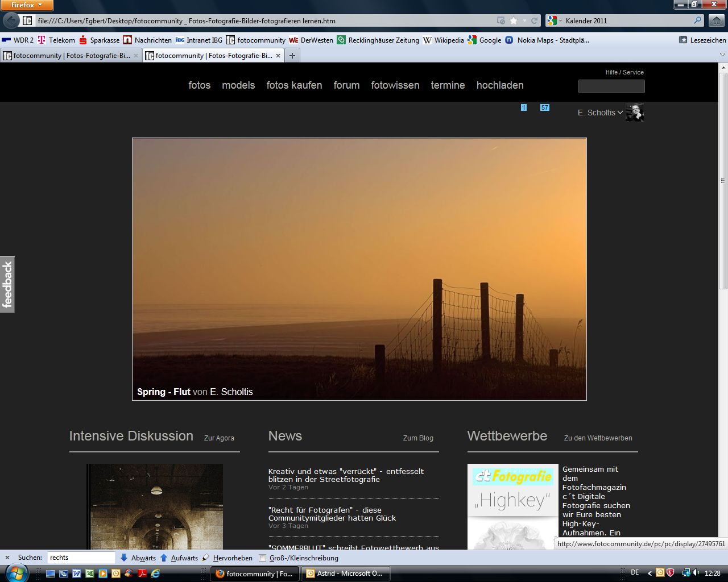Screen dimensions: 728x582
Task: Open the termine menu item
Action: [x=448, y=85]
